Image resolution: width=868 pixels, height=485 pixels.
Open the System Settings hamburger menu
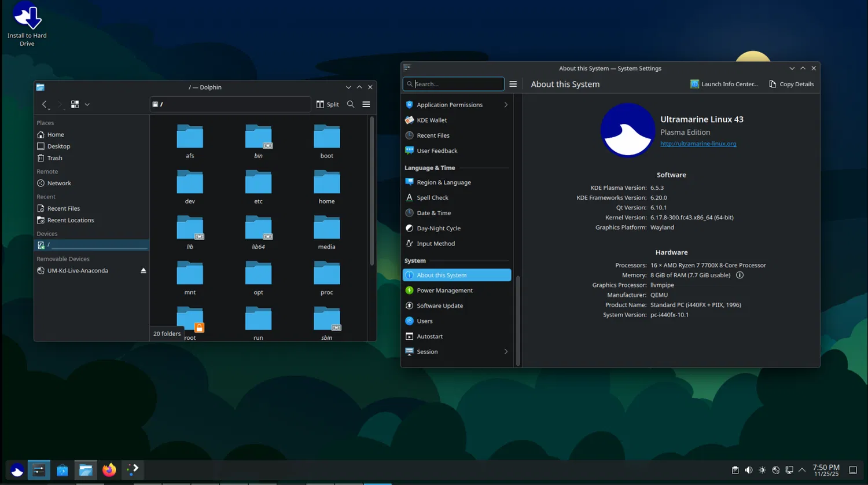(513, 84)
